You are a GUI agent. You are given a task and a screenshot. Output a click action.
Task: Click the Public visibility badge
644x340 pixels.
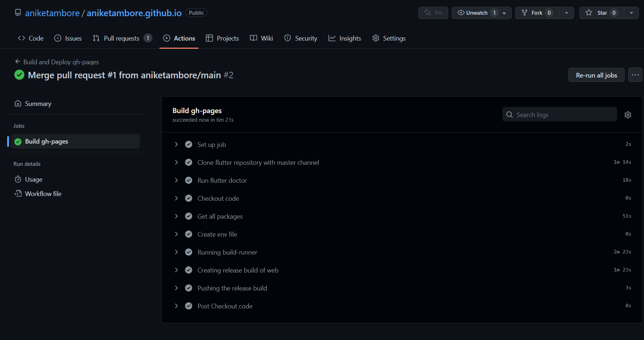coord(196,13)
